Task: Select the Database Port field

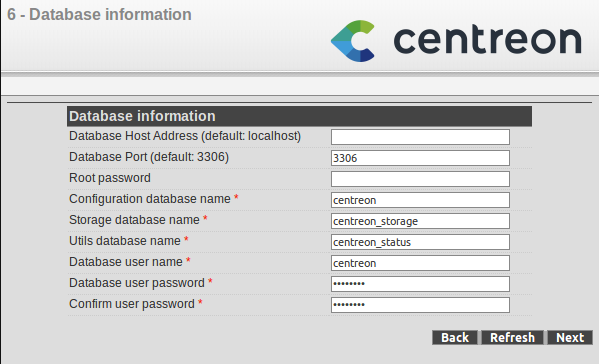Action: coord(420,158)
